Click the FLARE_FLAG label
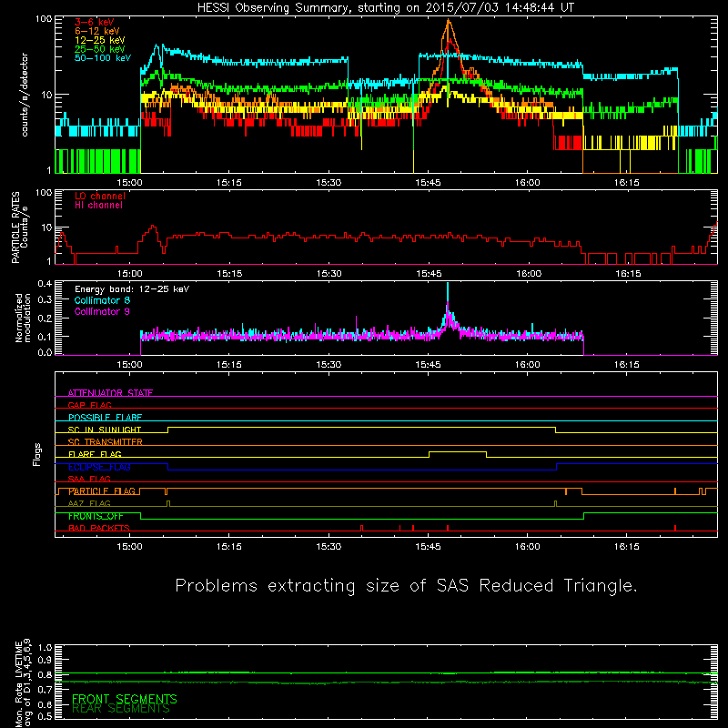 95,454
